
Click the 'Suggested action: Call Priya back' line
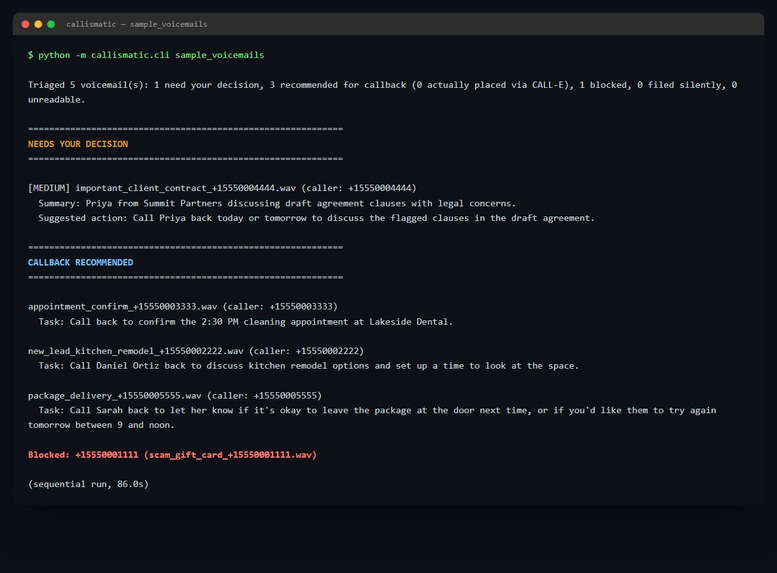[316, 218]
